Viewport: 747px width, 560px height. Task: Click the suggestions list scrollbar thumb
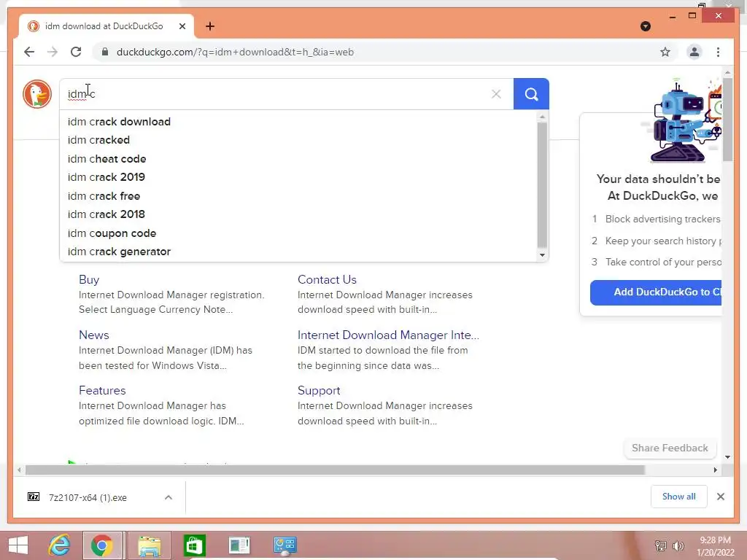[x=542, y=184]
